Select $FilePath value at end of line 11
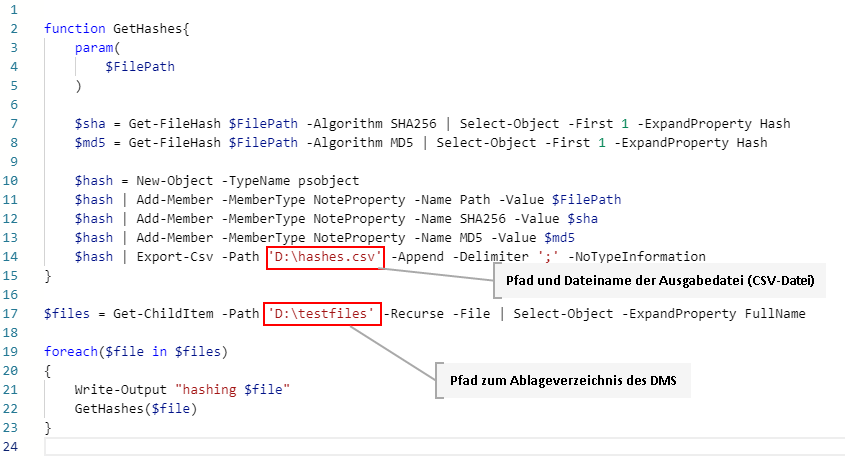The height and width of the screenshot is (460, 845). [x=586, y=200]
